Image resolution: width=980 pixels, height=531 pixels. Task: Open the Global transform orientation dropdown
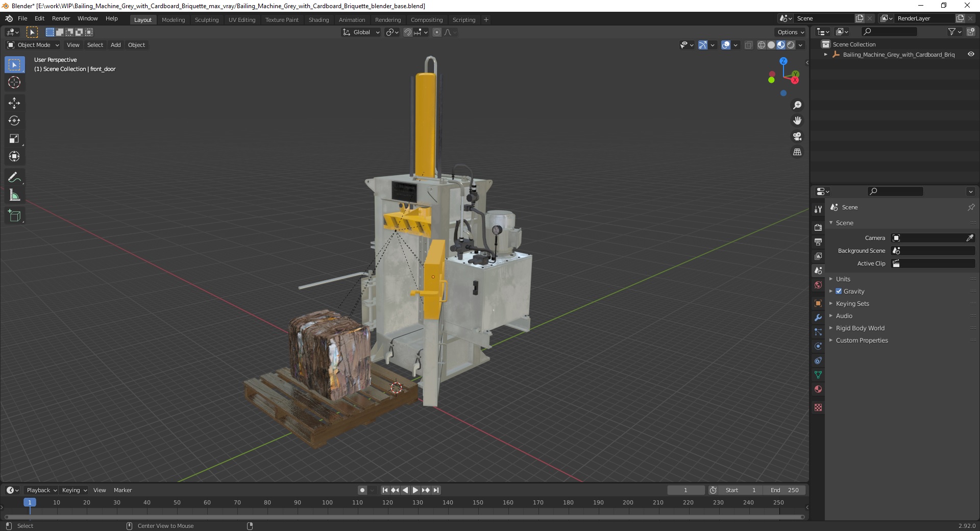pos(361,32)
